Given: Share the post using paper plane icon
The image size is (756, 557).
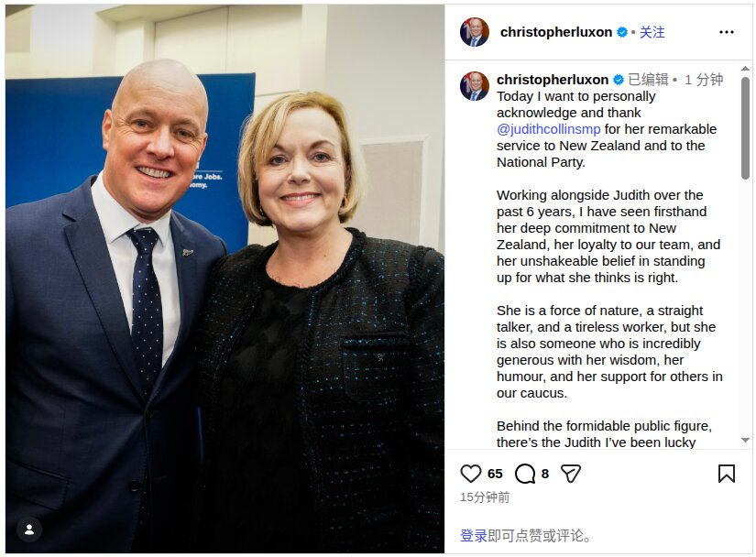Looking at the screenshot, I should pos(570,474).
